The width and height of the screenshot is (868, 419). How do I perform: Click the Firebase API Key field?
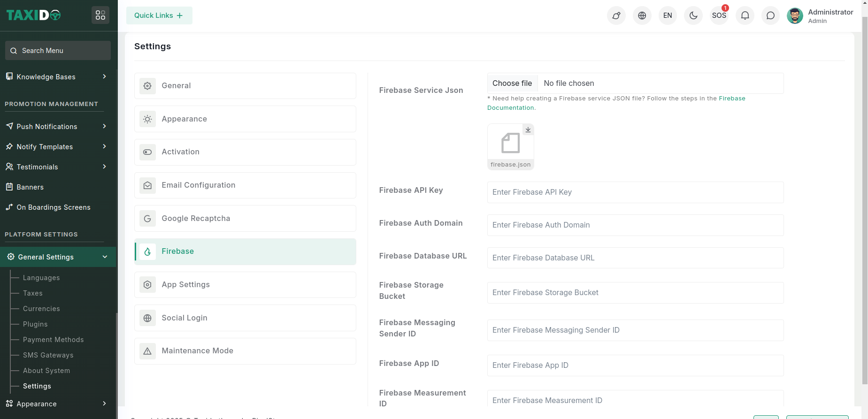click(635, 192)
